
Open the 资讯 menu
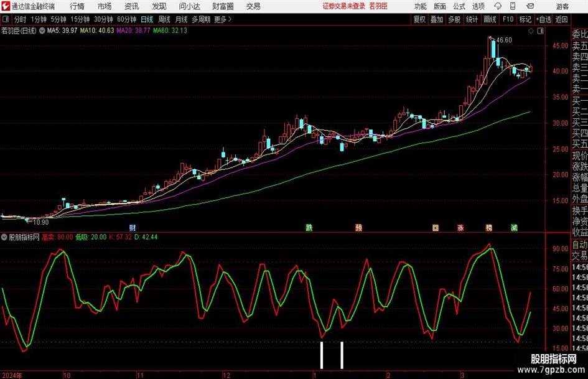pos(132,6)
